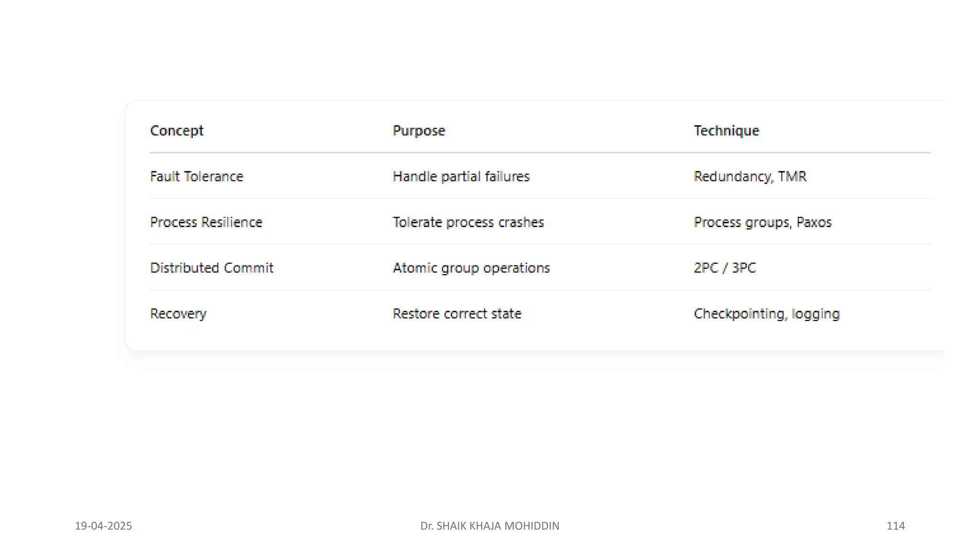Click slide number 114
The height and width of the screenshot is (551, 980).
tap(895, 526)
